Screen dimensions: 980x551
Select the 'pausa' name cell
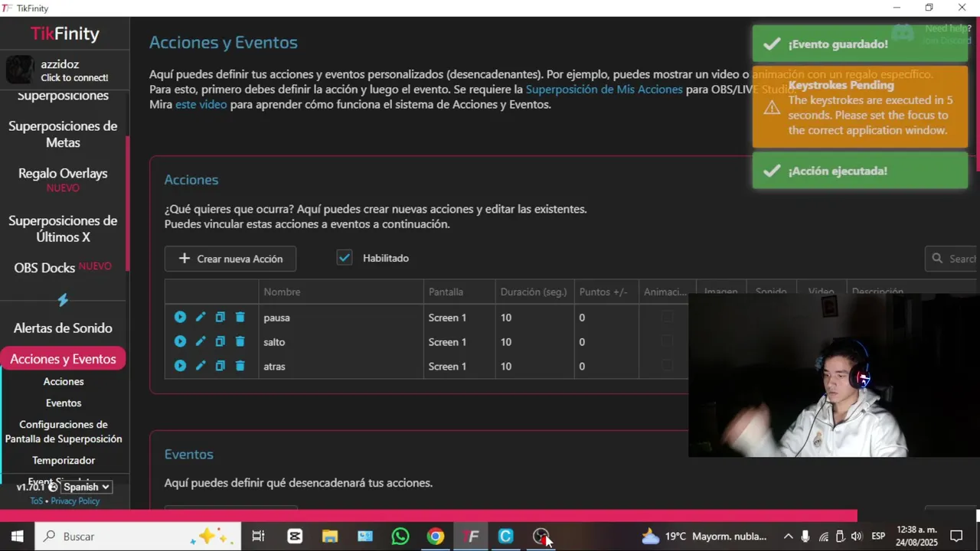click(x=341, y=317)
